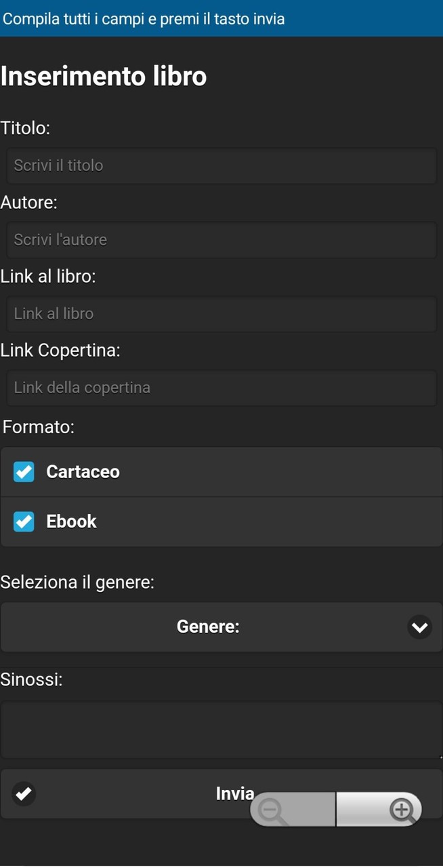Focus the 'Link della copertina' field
Screen dimensions: 443x868
(x=221, y=387)
